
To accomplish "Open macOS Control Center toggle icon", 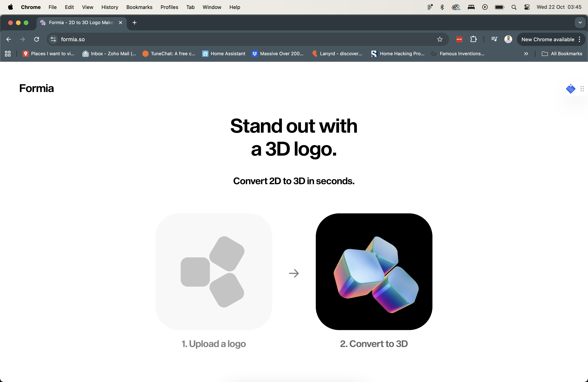I will [527, 7].
